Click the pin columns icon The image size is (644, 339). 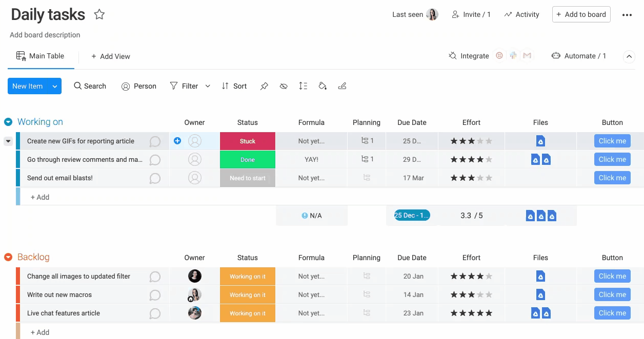[264, 86]
